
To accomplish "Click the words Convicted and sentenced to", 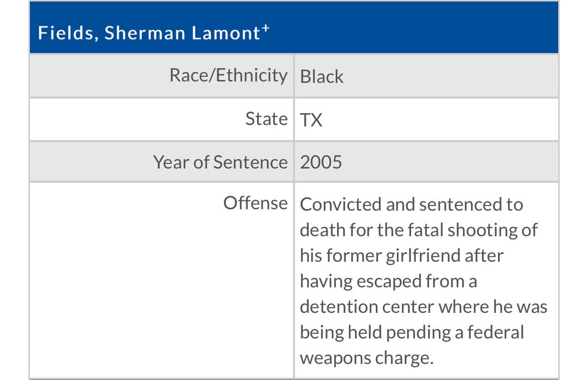I will point(411,204).
